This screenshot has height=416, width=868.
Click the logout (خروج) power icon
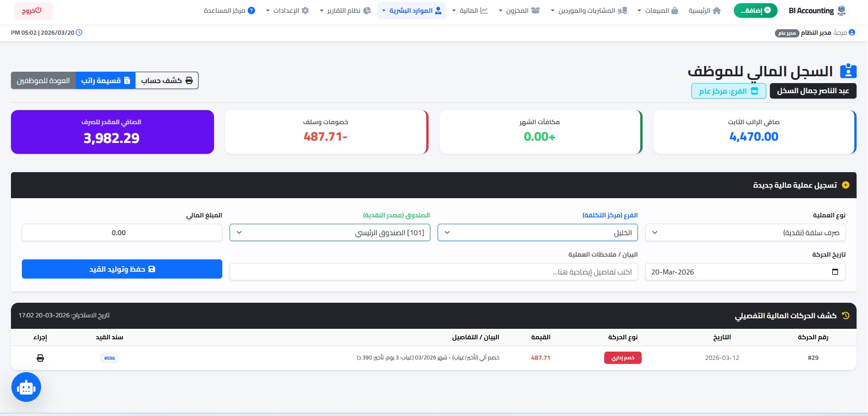pos(39,11)
